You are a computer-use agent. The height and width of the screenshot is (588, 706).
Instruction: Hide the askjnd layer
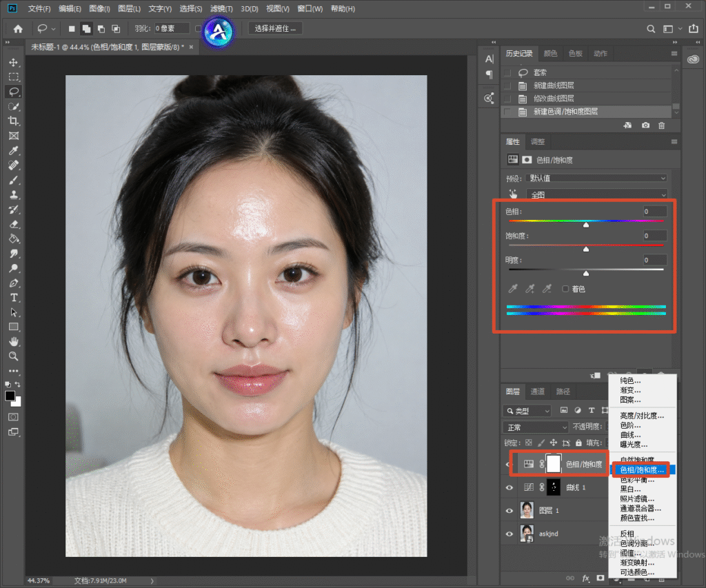[510, 534]
